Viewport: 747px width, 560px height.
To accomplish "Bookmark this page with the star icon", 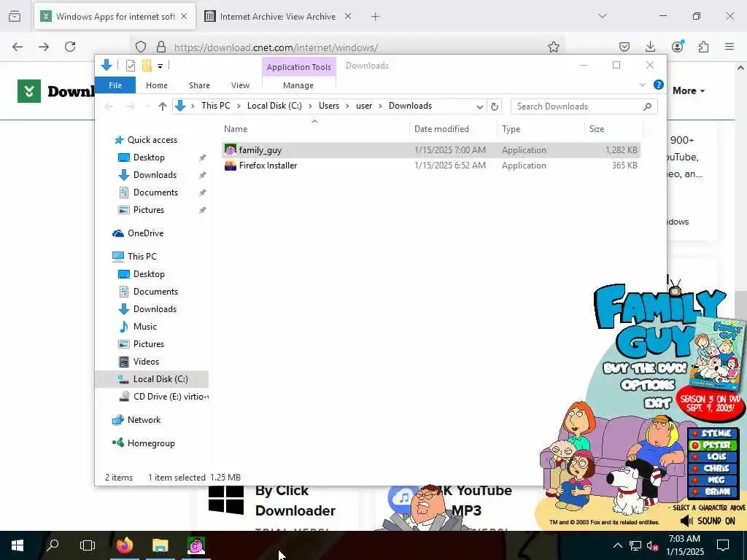I will [554, 47].
